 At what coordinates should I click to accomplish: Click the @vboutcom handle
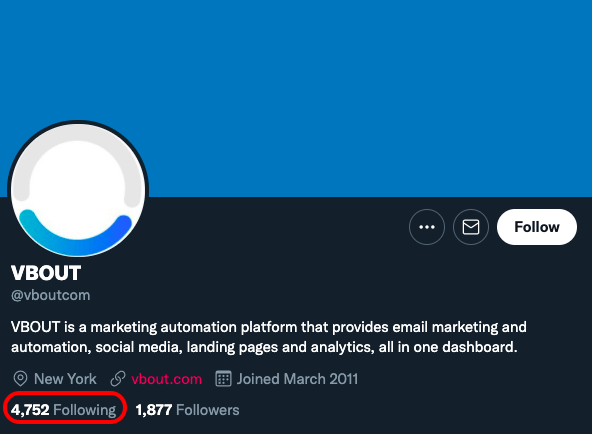click(x=51, y=295)
